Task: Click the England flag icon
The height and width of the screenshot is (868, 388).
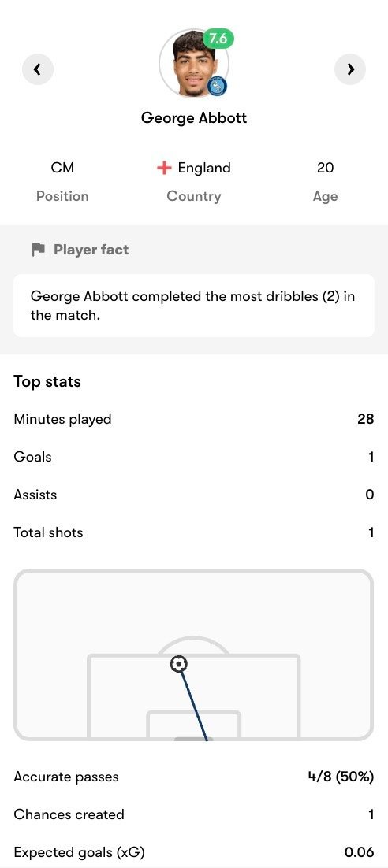Action: [164, 169]
